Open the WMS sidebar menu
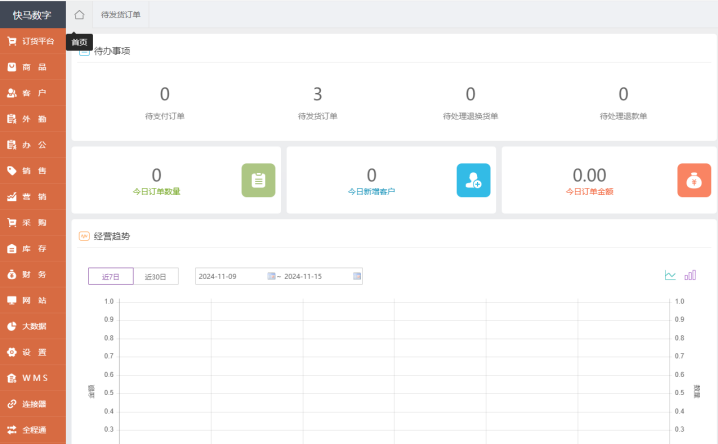 tap(33, 378)
